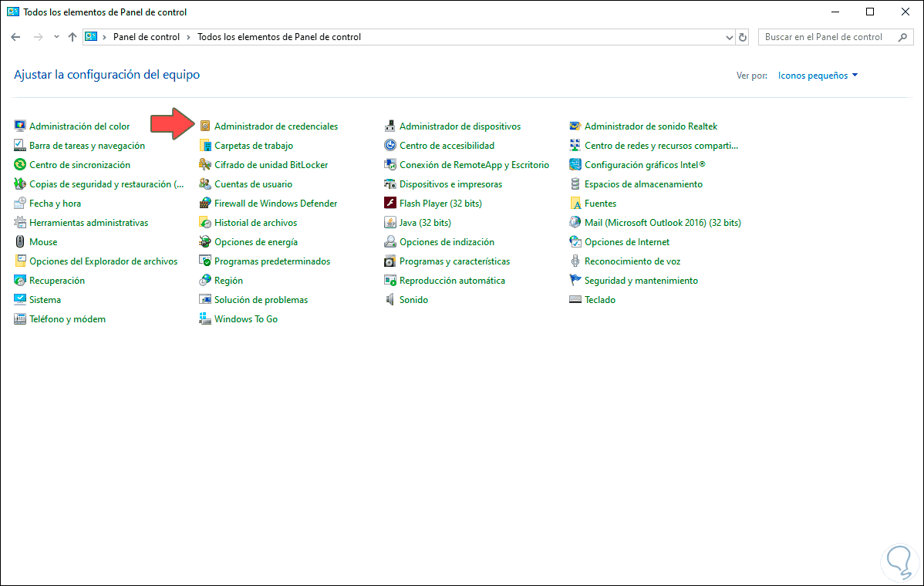Expand the Ver por Iconos pequeños dropdown

[818, 76]
